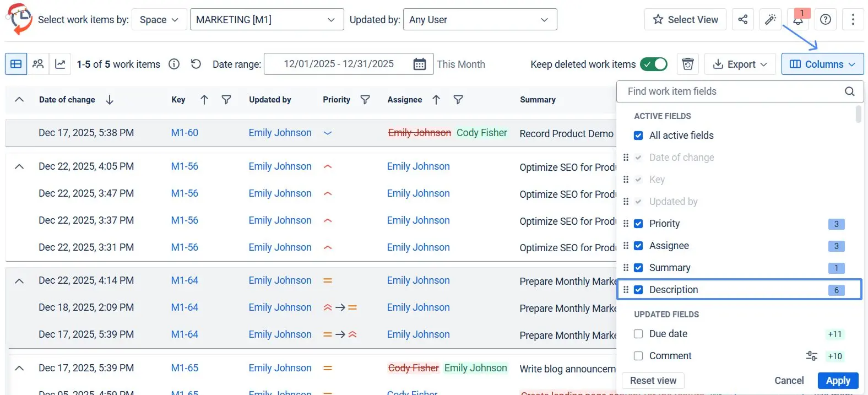This screenshot has width=868, height=395.
Task: Expand the Any User dropdown
Action: [480, 19]
